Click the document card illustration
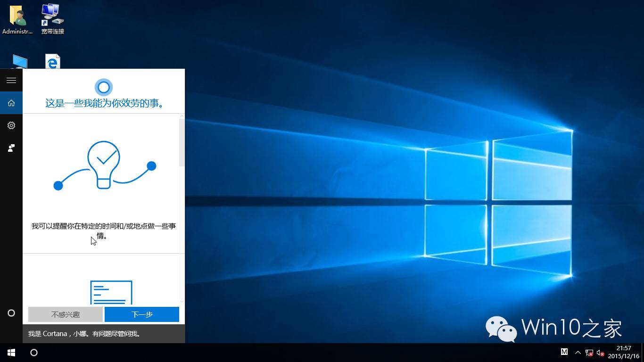The width and height of the screenshot is (644, 362). tap(111, 292)
